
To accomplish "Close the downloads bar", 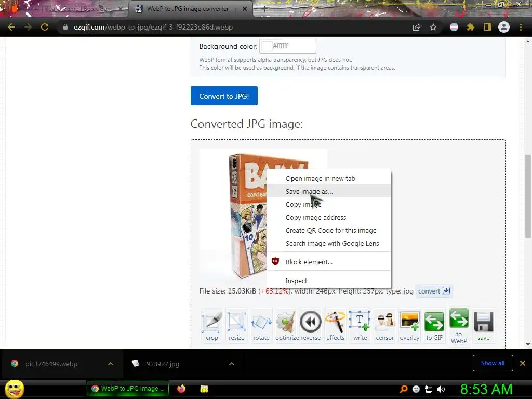I will point(523,363).
